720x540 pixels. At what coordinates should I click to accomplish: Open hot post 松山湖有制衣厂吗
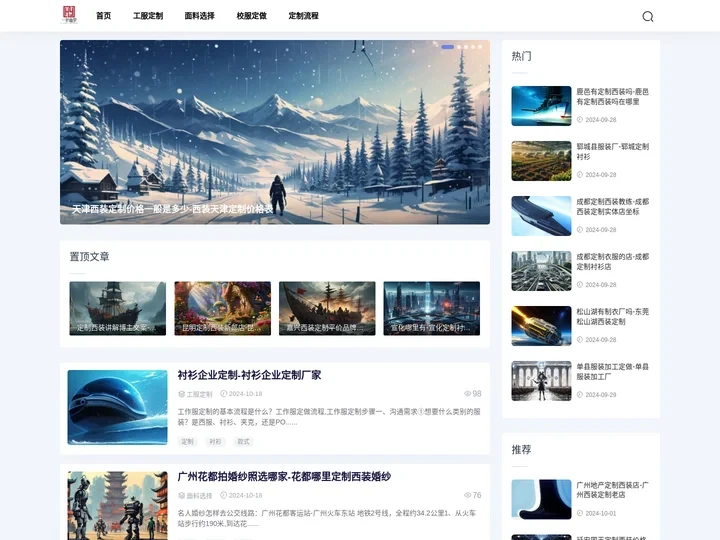tap(613, 316)
